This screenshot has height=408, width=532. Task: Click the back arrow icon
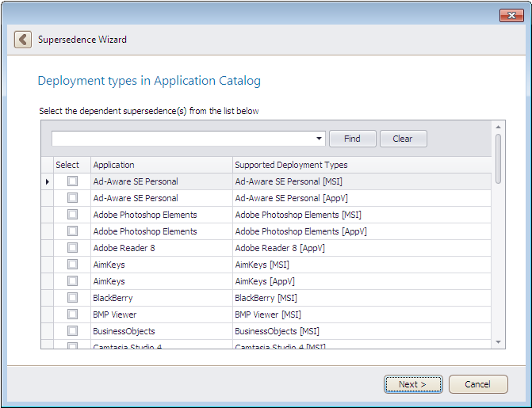click(23, 40)
